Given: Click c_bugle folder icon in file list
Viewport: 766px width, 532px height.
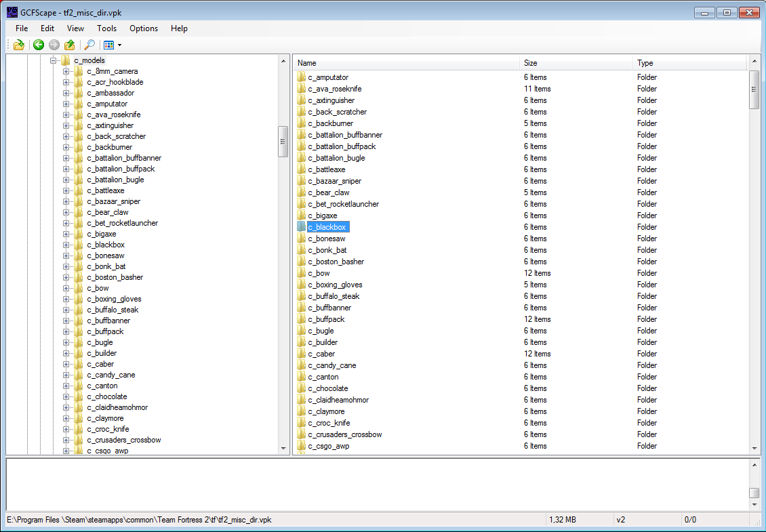Looking at the screenshot, I should pos(301,331).
